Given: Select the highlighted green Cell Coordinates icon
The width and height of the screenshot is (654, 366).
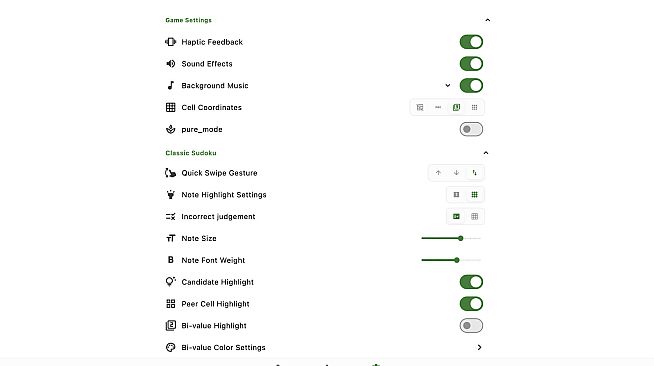Looking at the screenshot, I should 456,108.
